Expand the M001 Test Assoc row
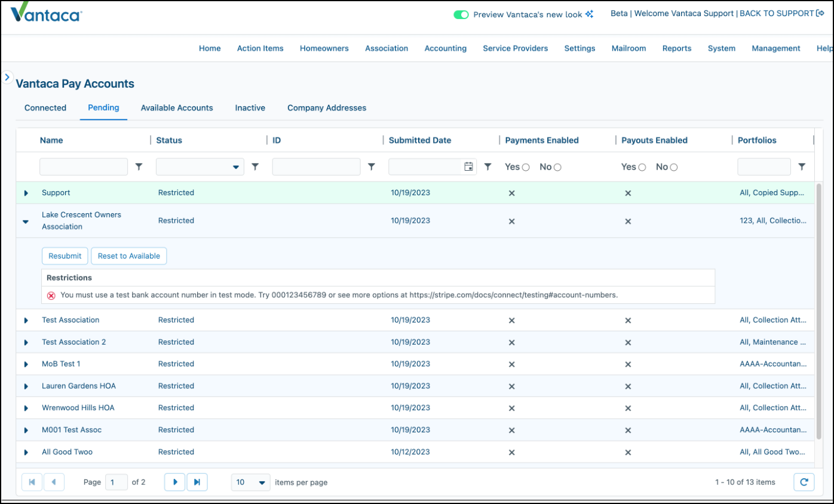Image resolution: width=834 pixels, height=504 pixels. point(26,430)
